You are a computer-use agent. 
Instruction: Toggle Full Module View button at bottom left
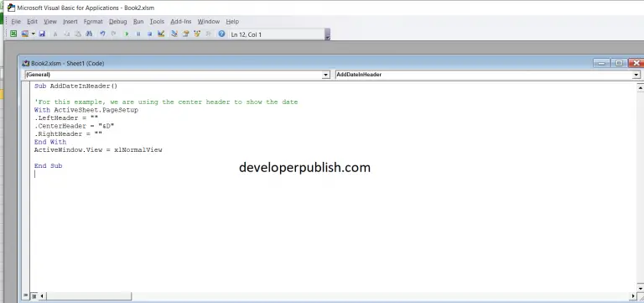click(x=34, y=295)
